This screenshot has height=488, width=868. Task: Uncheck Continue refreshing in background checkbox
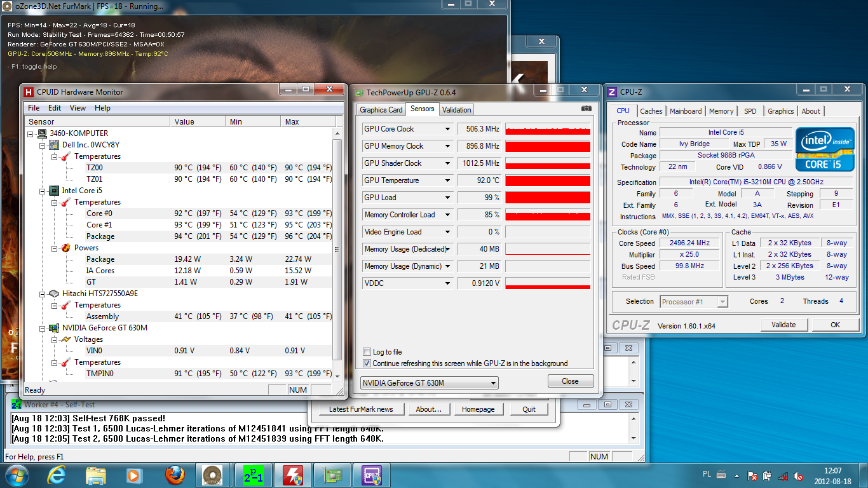[367, 363]
